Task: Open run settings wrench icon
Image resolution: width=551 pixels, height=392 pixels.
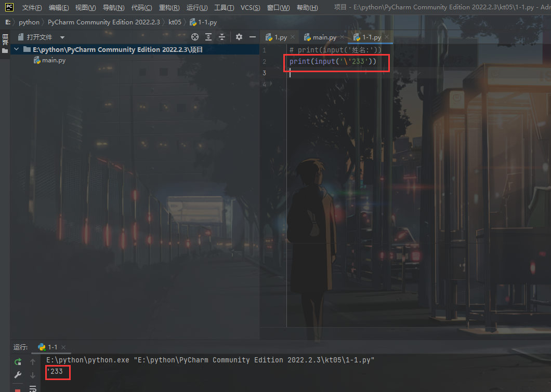Action: click(18, 375)
